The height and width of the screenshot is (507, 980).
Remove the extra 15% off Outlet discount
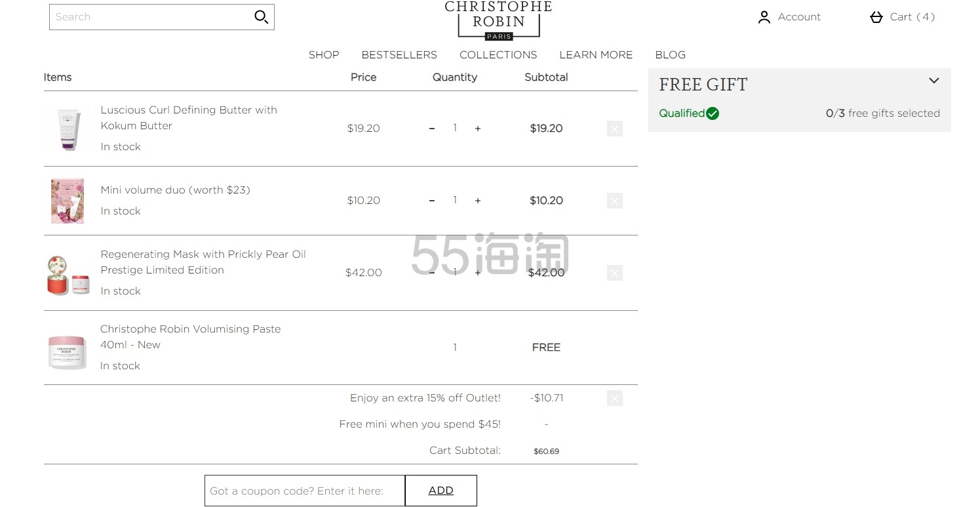pyautogui.click(x=614, y=398)
